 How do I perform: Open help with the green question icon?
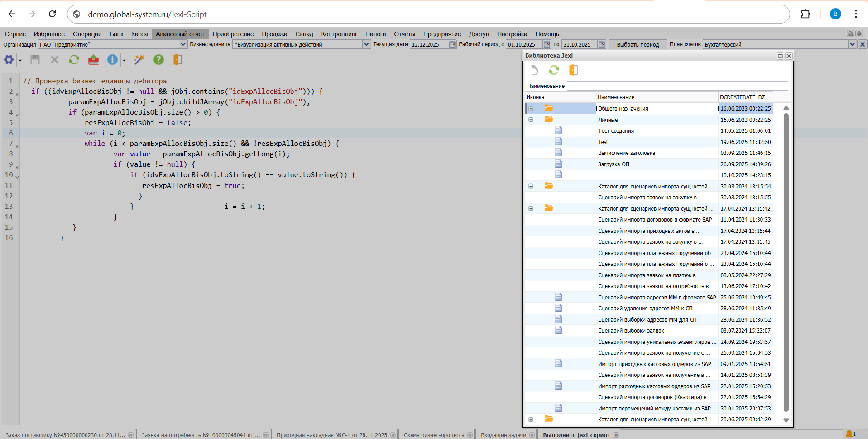[x=158, y=60]
